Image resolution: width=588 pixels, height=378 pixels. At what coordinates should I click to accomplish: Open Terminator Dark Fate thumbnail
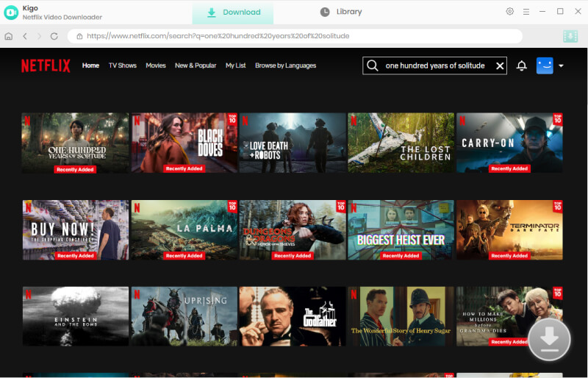509,229
